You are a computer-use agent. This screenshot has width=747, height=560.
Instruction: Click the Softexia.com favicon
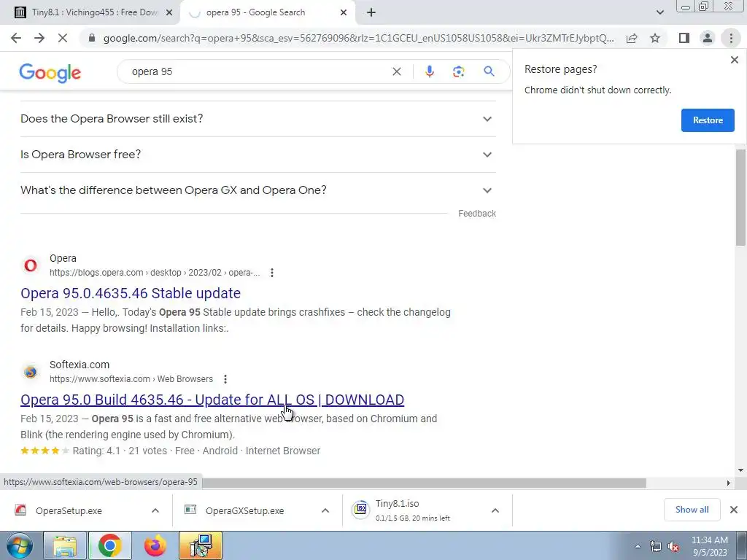pyautogui.click(x=31, y=371)
